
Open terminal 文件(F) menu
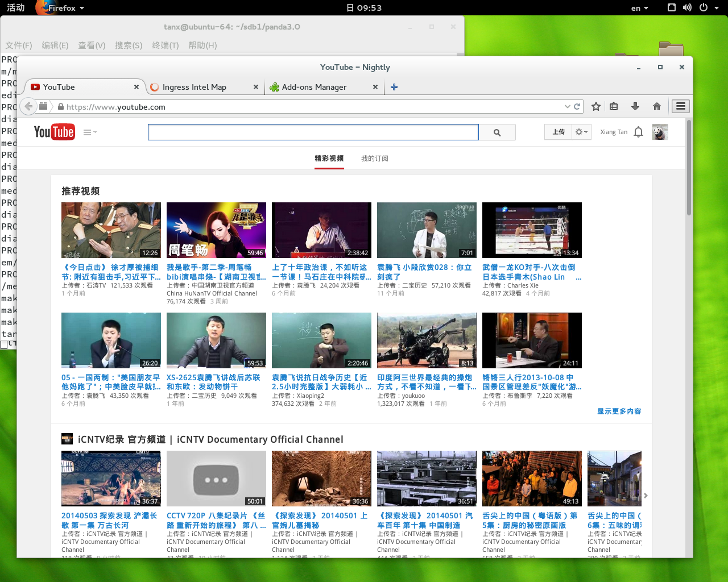click(x=19, y=45)
